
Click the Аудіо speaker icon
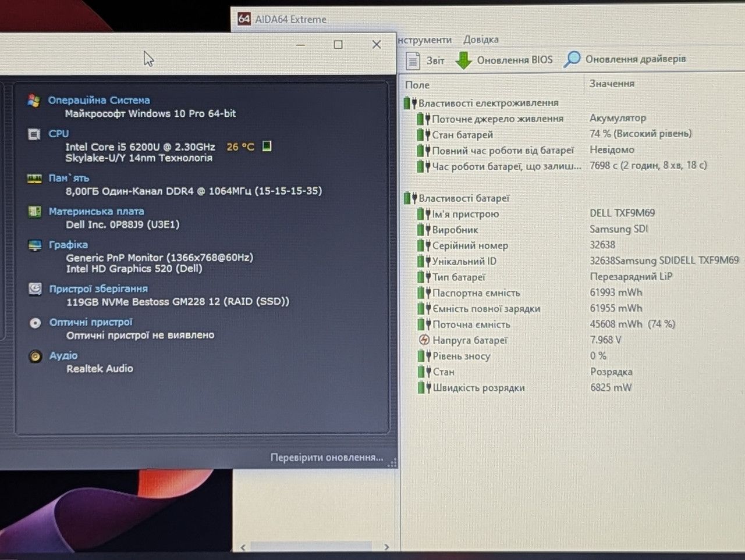click(35, 356)
